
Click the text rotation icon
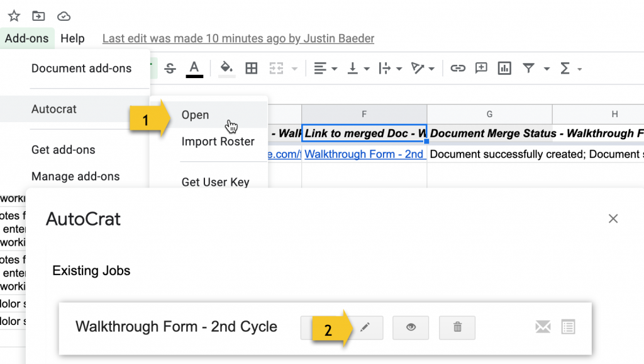tap(418, 68)
